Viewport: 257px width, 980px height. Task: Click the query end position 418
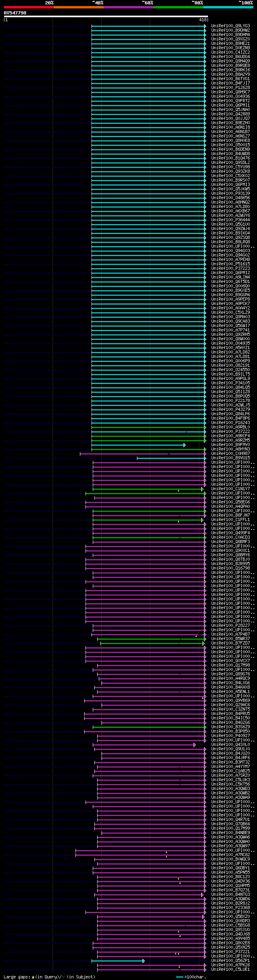point(203,20)
